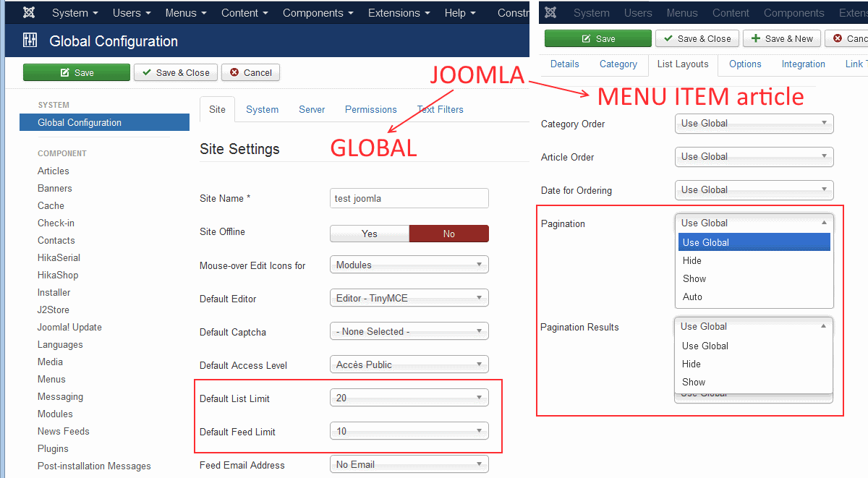868x478 pixels.
Task: Select Yes for Site Offline
Action: [370, 234]
